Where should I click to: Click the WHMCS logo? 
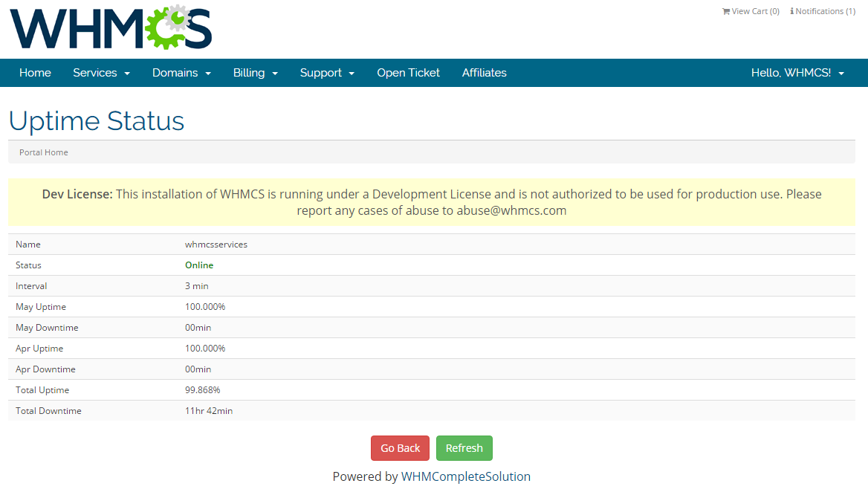(x=111, y=27)
